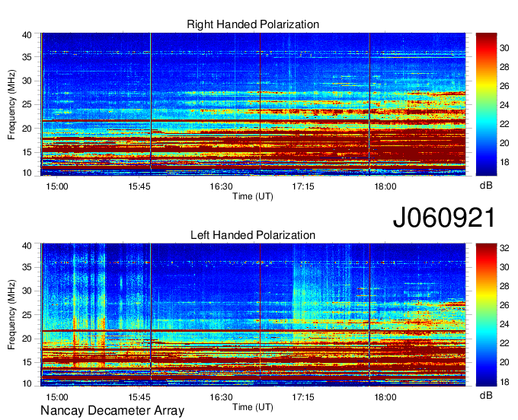518x420 pixels.
Task: Click the 15:00 tick label under upper plot
Action: pos(57,186)
